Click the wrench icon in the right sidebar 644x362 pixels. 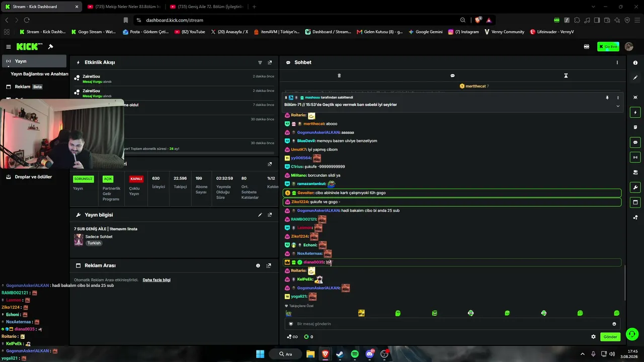tap(635, 188)
